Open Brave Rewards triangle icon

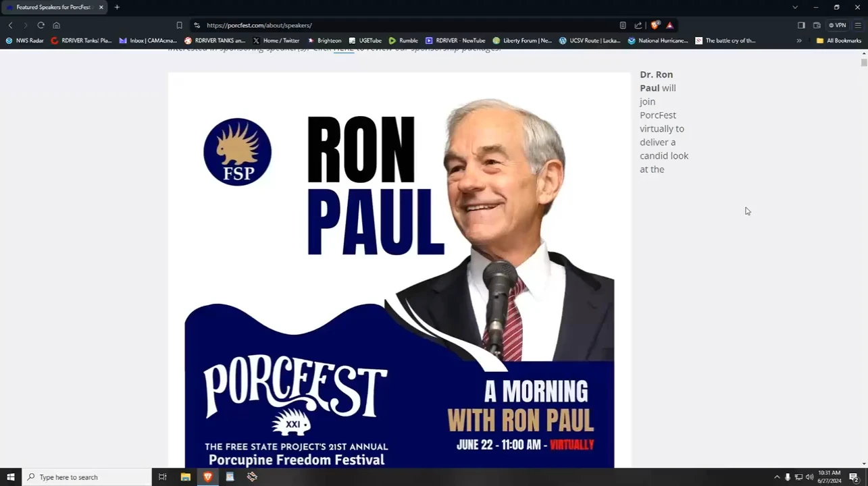(x=669, y=25)
